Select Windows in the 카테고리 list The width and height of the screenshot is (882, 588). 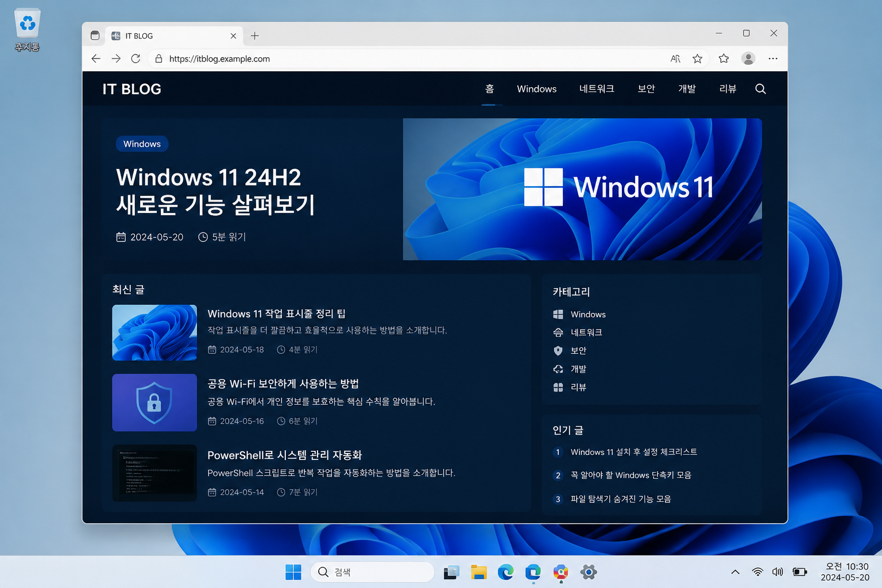coord(588,314)
